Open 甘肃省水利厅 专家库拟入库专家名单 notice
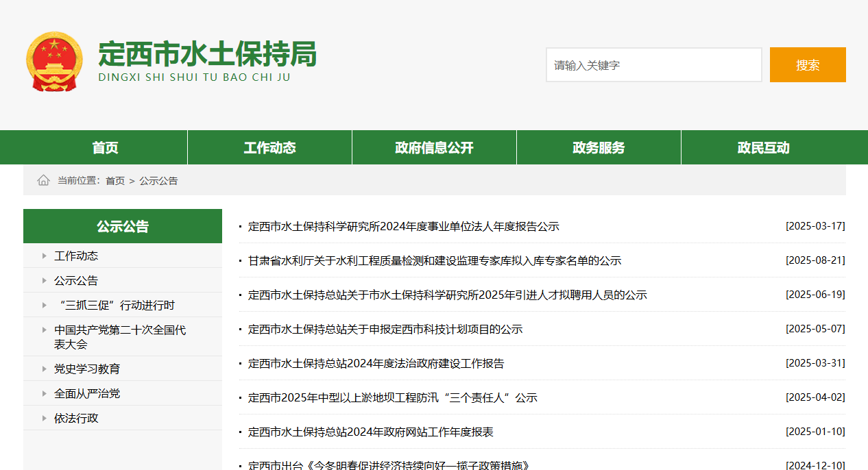 (x=434, y=260)
